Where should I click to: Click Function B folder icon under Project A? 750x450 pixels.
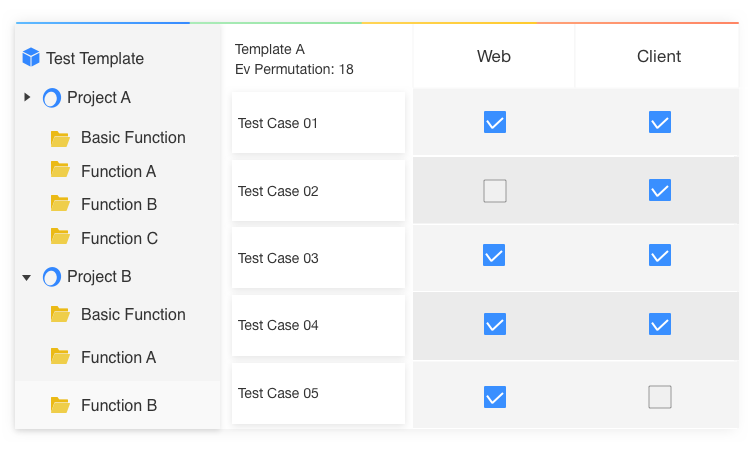[x=60, y=203]
